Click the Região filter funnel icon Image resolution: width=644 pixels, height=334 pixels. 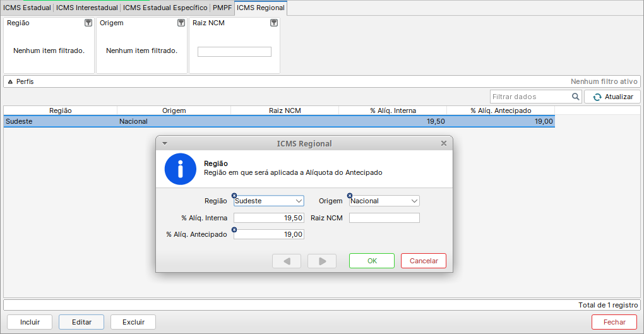pos(88,23)
